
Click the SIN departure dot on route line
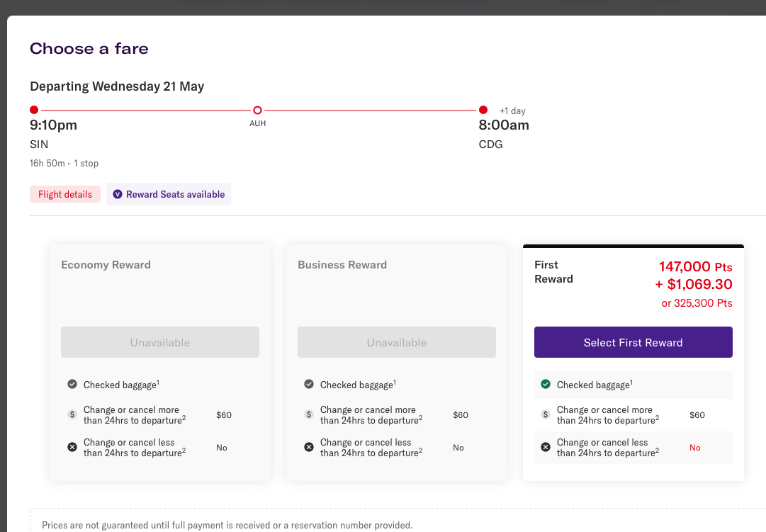tap(34, 110)
